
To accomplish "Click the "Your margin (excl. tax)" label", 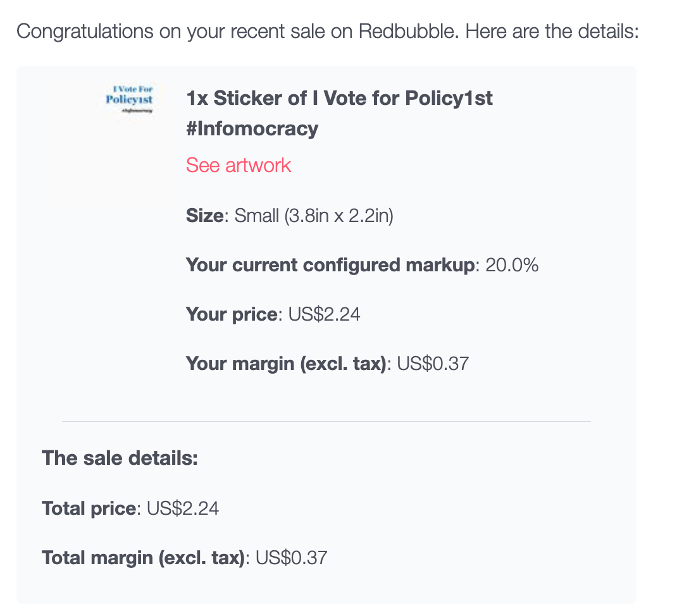I will tap(286, 364).
